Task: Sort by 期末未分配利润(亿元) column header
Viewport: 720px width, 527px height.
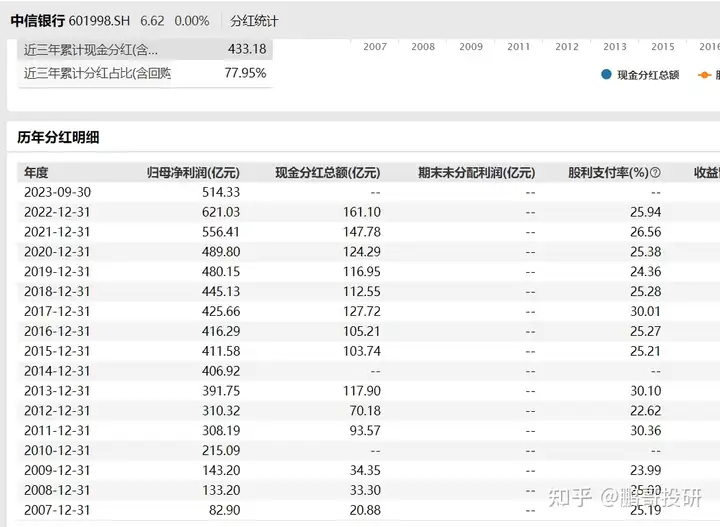Action: tap(476, 173)
